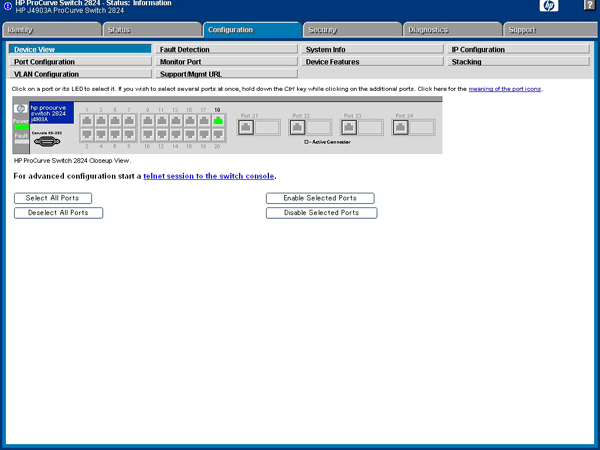Select port 4 icon on the switch
Screen dimensions: 600x450
101,135
